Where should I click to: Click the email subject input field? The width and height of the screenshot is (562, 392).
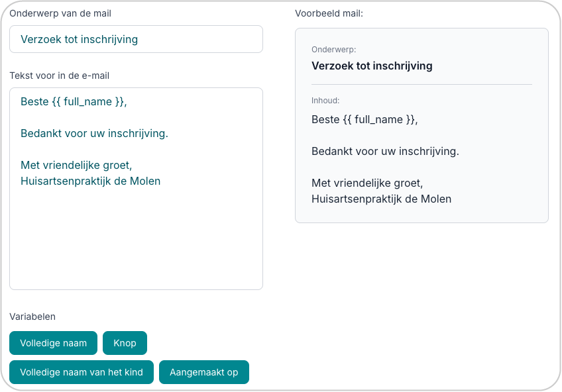136,39
